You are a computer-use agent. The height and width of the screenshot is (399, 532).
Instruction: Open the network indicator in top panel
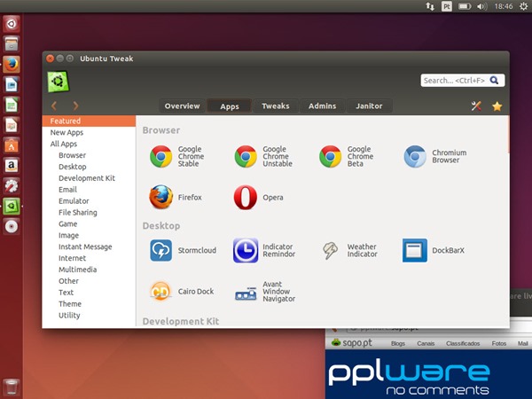[x=430, y=6]
